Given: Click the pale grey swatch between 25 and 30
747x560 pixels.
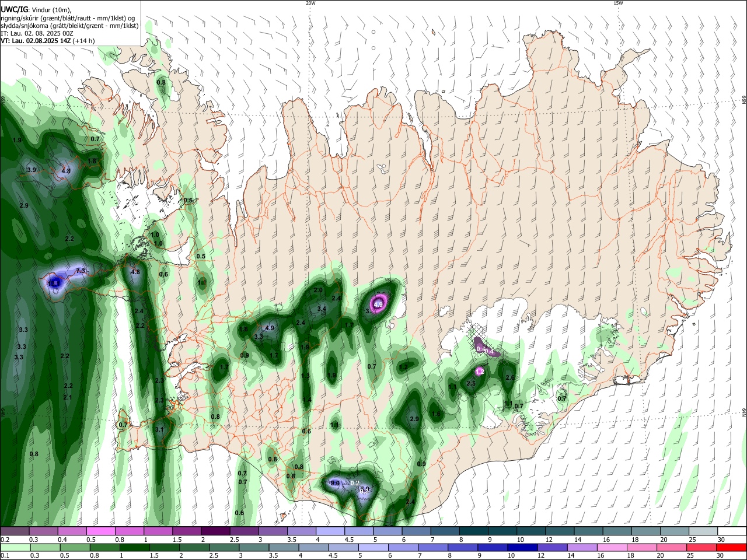Looking at the screenshot, I should coord(703,531).
